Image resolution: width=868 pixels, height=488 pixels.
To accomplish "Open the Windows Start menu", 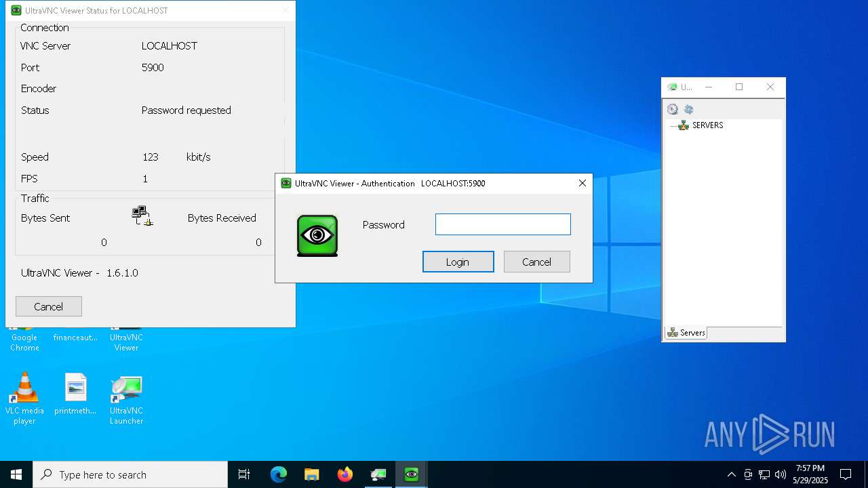I will click(16, 474).
